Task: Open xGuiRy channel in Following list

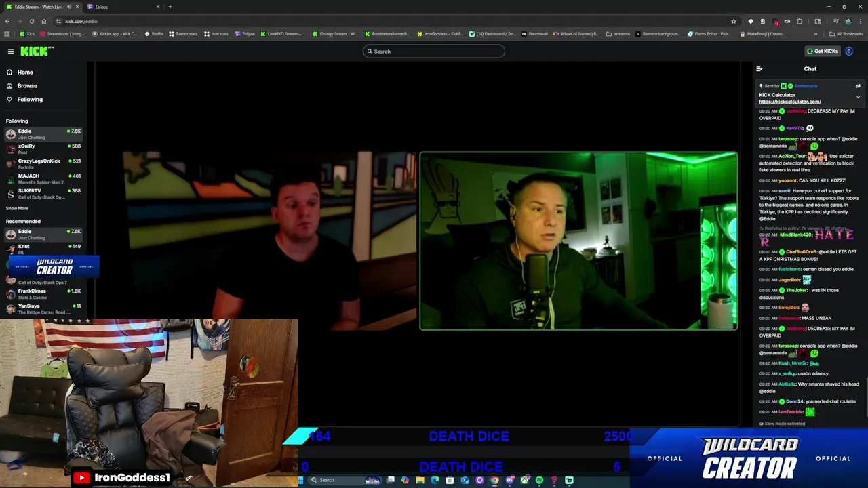Action: pyautogui.click(x=43, y=148)
